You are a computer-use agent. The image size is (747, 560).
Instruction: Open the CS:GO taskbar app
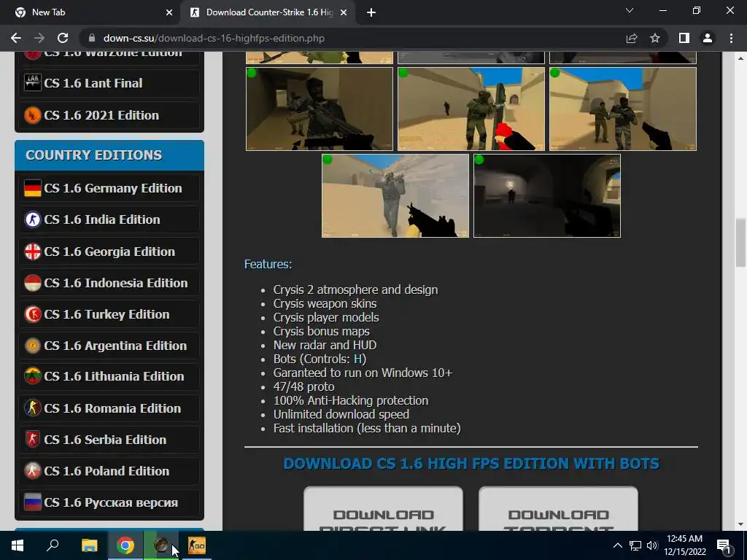click(197, 545)
